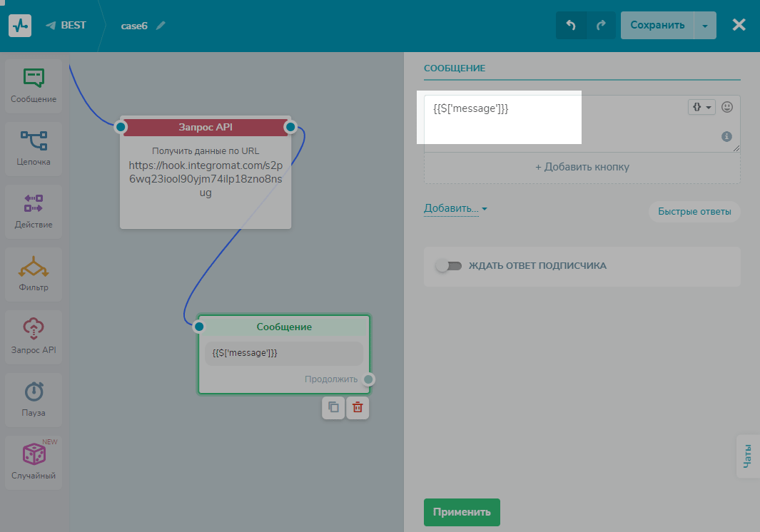
Task: Open the emoji picker in message
Action: [727, 107]
